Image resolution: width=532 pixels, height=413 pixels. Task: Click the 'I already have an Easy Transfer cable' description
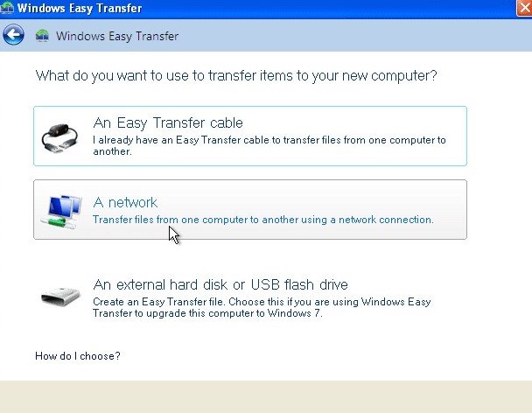[269, 145]
